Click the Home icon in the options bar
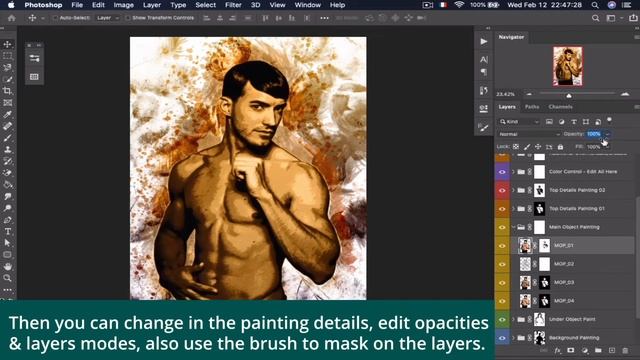The image size is (640, 360). [11, 18]
